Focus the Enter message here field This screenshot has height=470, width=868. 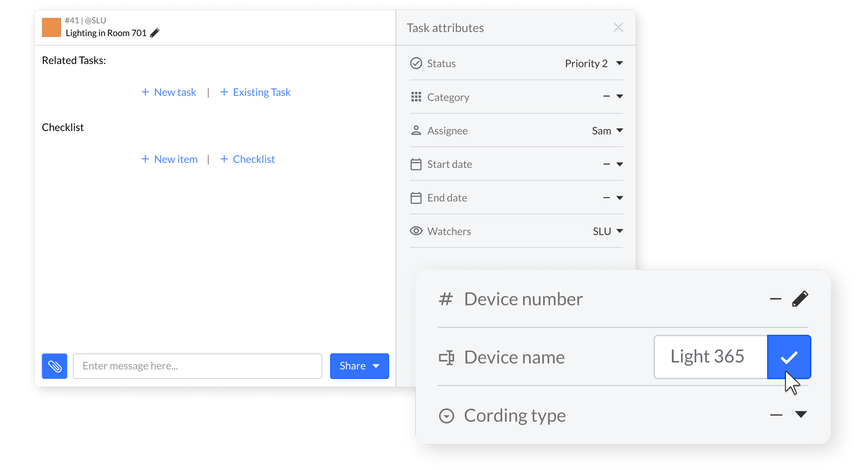pyautogui.click(x=197, y=366)
